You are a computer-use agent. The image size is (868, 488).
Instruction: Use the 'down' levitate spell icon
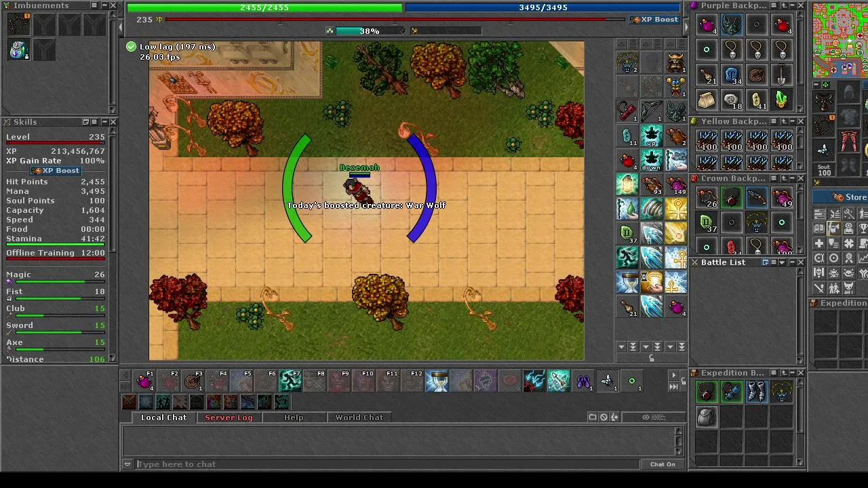coord(652,161)
